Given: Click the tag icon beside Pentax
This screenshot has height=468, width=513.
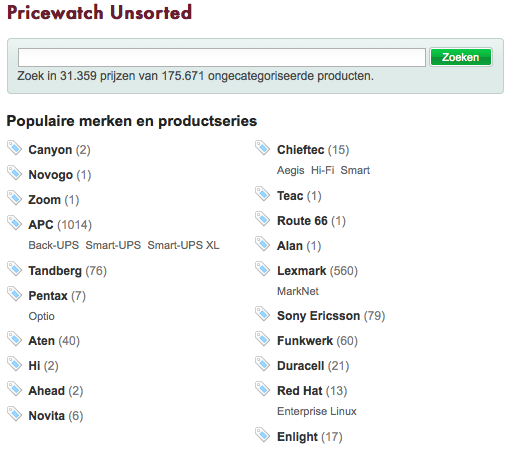Looking at the screenshot, I should tap(15, 294).
